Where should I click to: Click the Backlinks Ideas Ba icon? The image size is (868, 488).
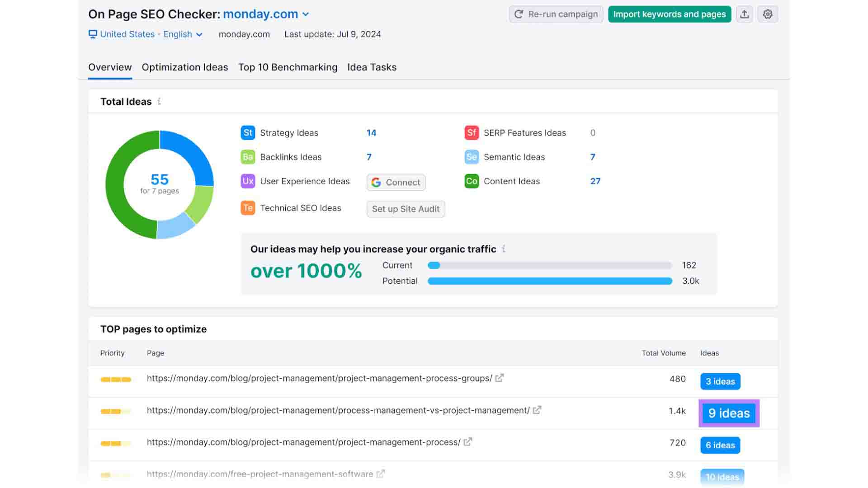click(x=248, y=157)
